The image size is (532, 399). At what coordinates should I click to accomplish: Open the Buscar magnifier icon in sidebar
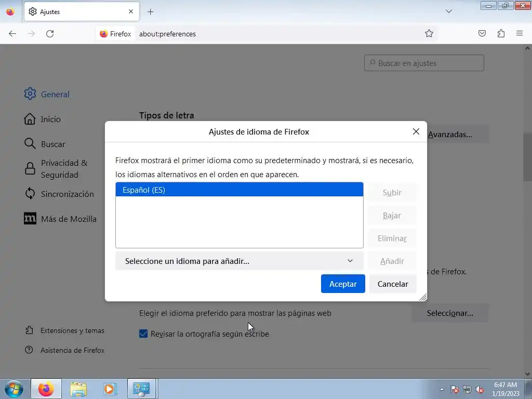30,144
